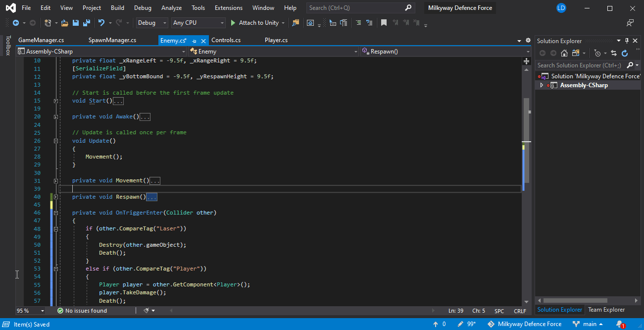644x330 pixels.
Task: Open the Assembly-CSharp project scope dropdown
Action: (x=101, y=52)
